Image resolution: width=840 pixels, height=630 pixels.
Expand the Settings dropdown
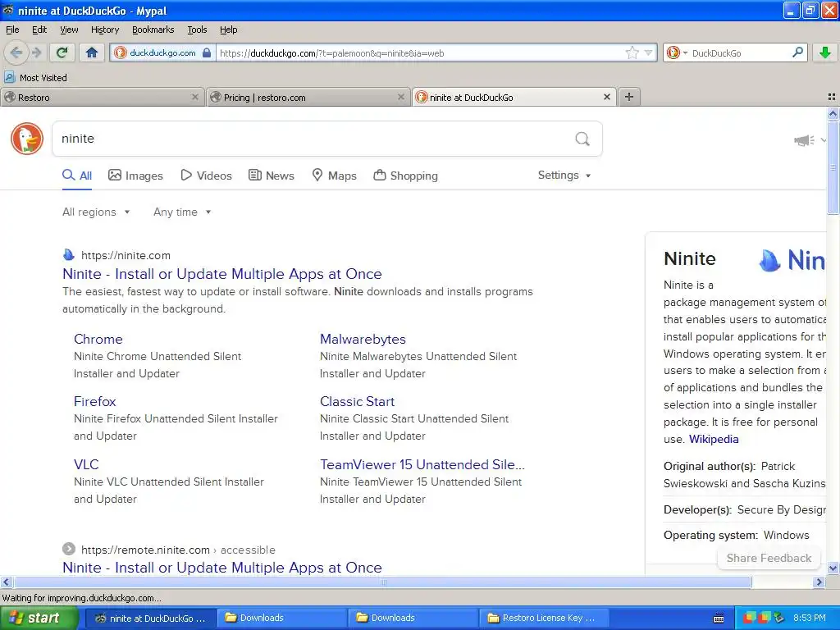point(564,176)
